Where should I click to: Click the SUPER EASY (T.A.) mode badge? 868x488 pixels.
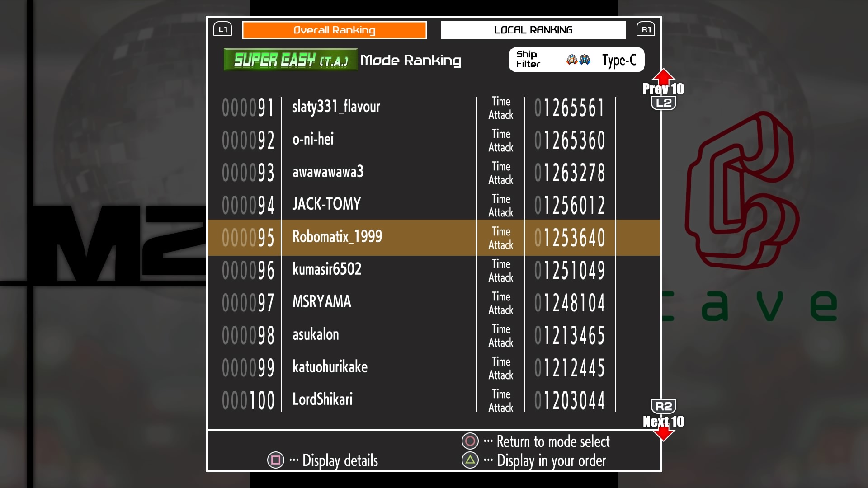click(x=291, y=60)
